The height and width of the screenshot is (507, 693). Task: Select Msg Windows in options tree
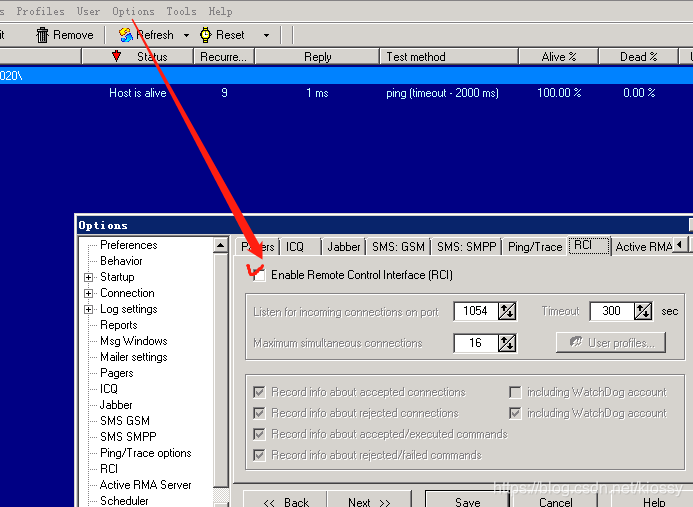tap(133, 341)
